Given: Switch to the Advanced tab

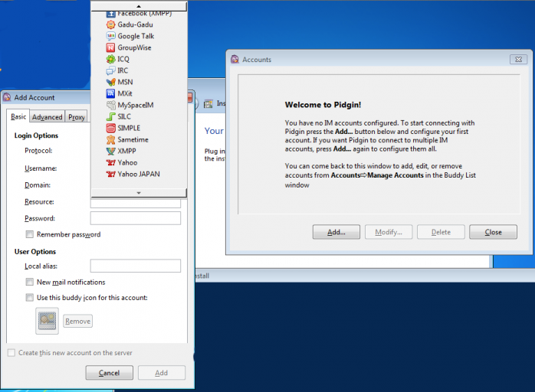Looking at the screenshot, I should point(47,117).
